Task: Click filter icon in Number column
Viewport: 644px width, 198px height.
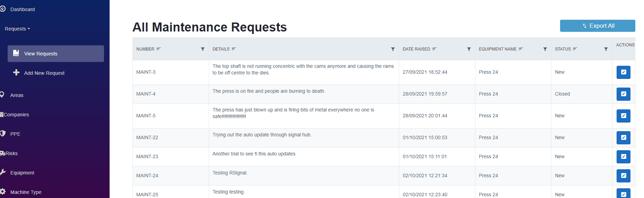Action: [203, 49]
